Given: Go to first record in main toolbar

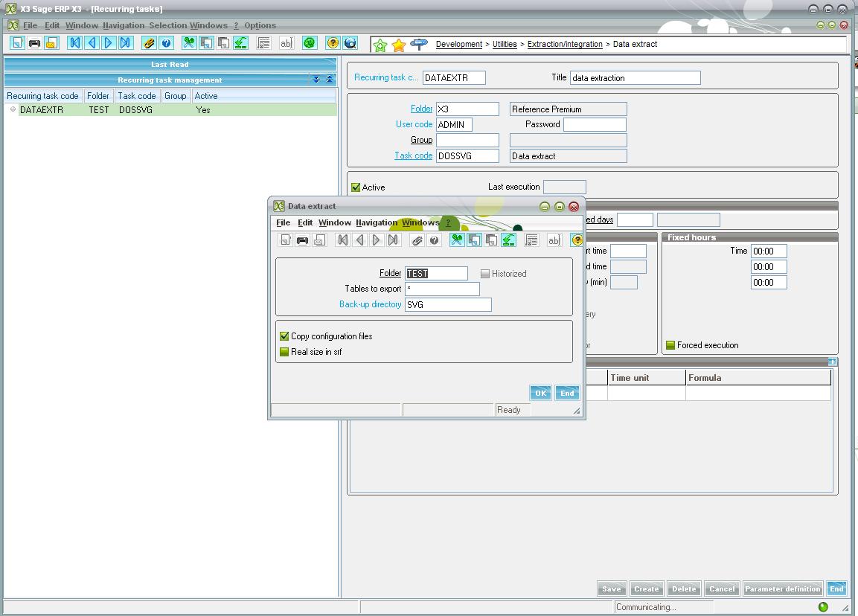Looking at the screenshot, I should pyautogui.click(x=75, y=42).
